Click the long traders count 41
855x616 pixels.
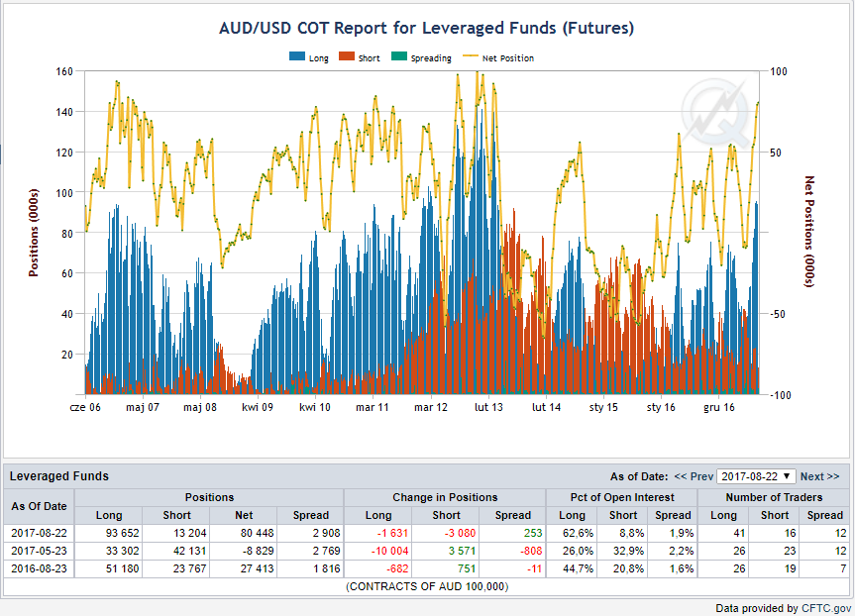coord(739,533)
